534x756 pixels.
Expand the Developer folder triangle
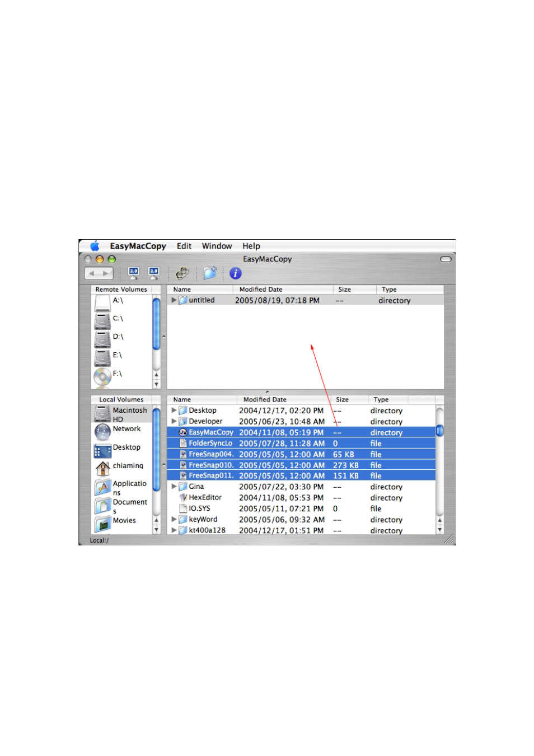174,421
